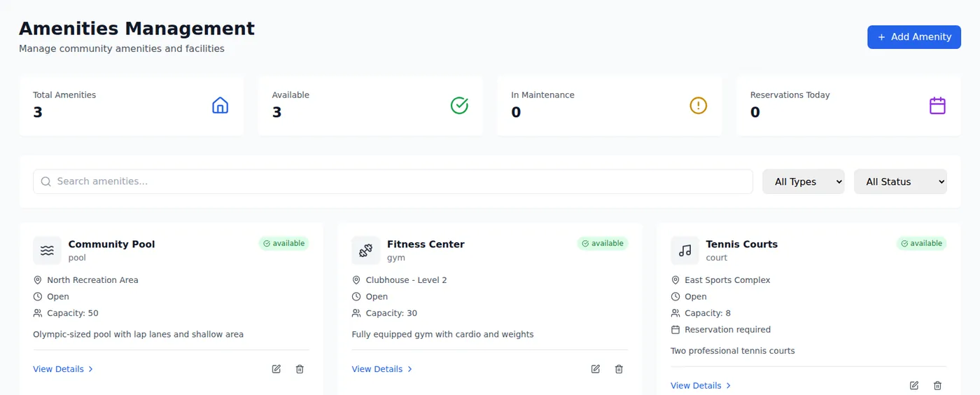Screen dimensions: 980x395
Task: Click the Total Amenities label
Action: point(64,95)
